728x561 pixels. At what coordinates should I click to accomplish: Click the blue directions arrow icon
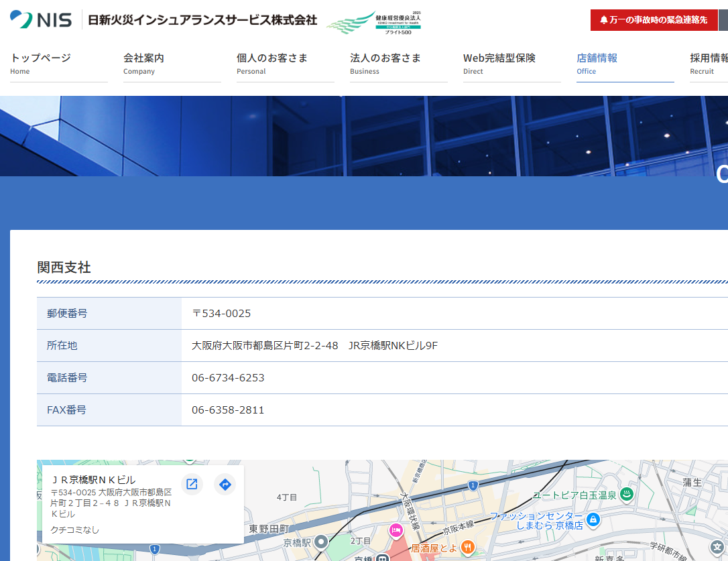click(225, 485)
